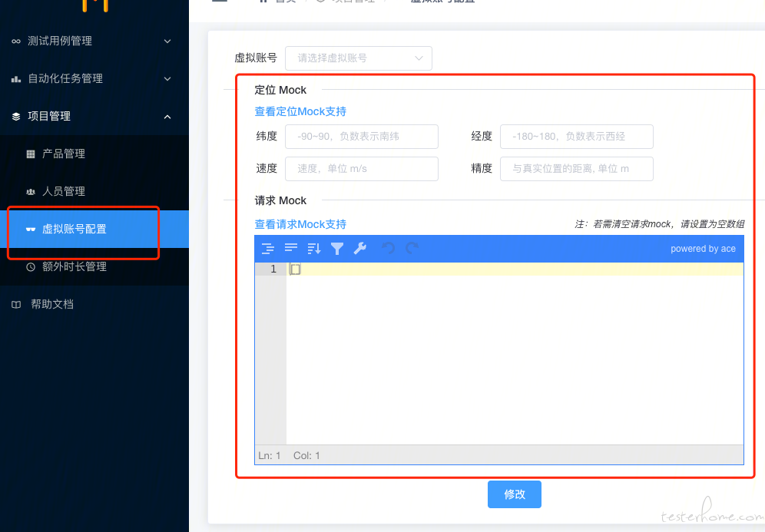Compact JSON using editor toolbar icon

pyautogui.click(x=291, y=249)
